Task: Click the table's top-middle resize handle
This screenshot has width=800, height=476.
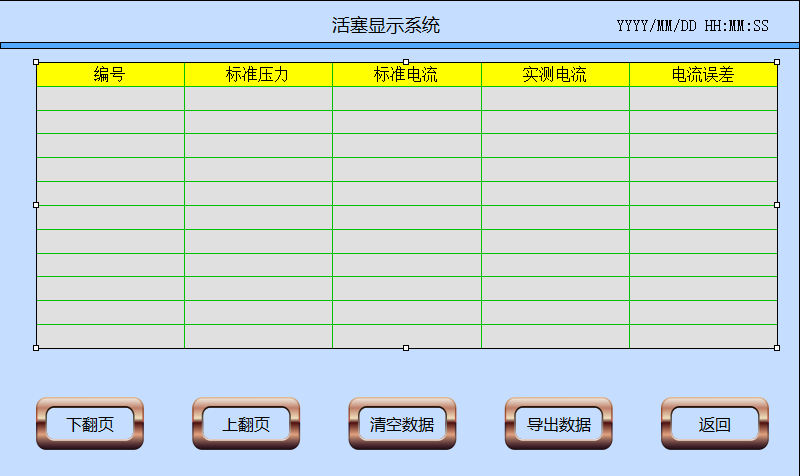Action: (x=406, y=62)
